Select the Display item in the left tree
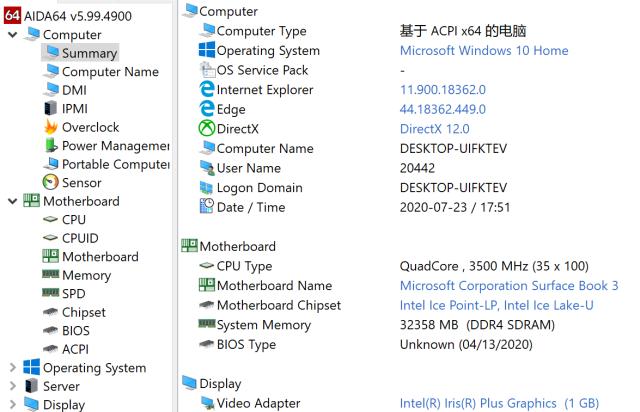 coord(64,405)
